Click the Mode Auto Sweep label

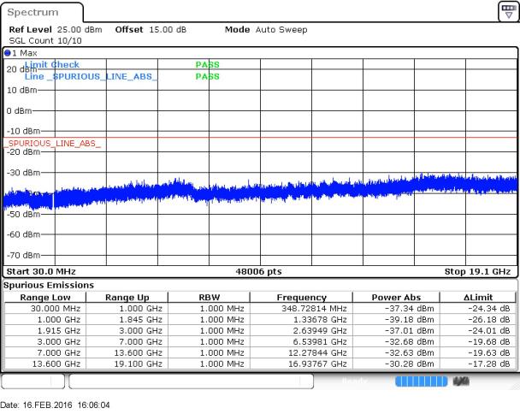coord(266,30)
